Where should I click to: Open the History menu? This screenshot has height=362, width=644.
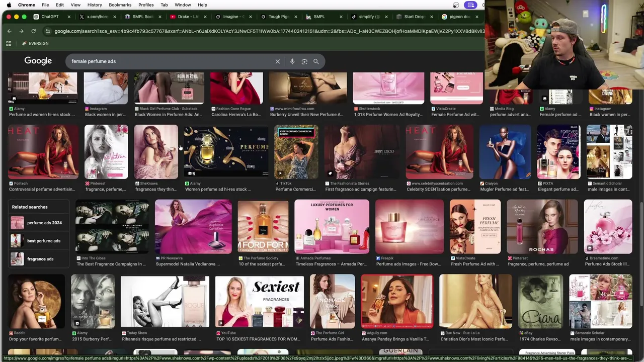(x=95, y=5)
